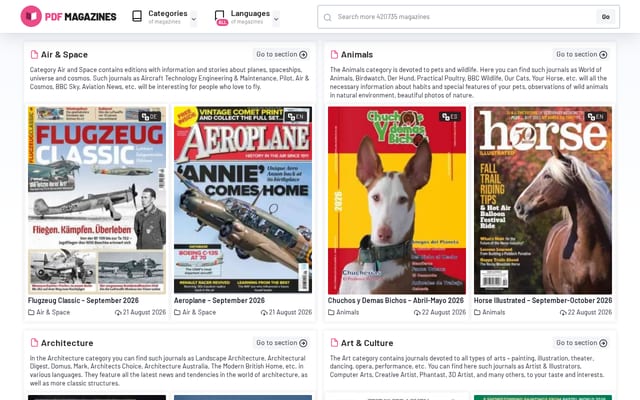This screenshot has width=640, height=400.
Task: Click '22 August 2026' under Horse Illustrated
Action: click(590, 312)
